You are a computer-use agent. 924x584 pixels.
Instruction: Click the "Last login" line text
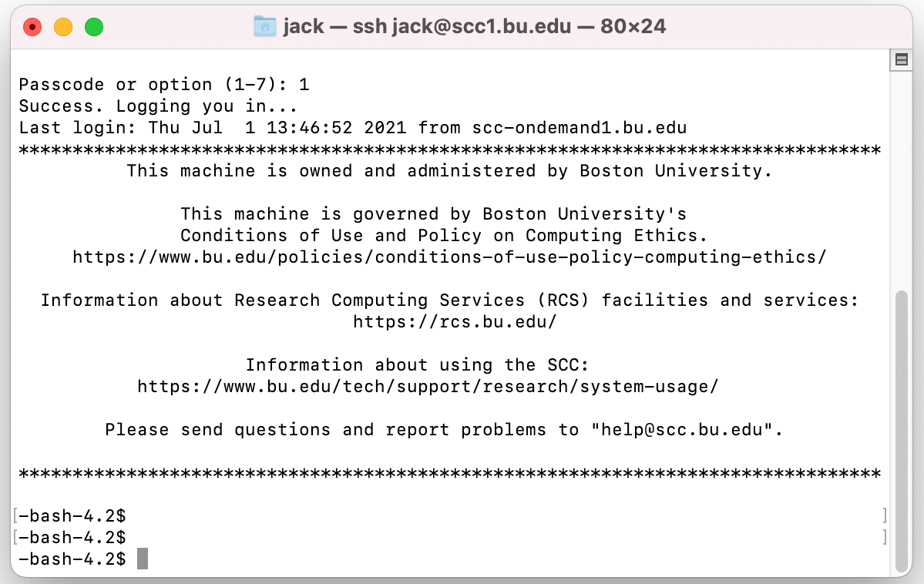[231, 127]
